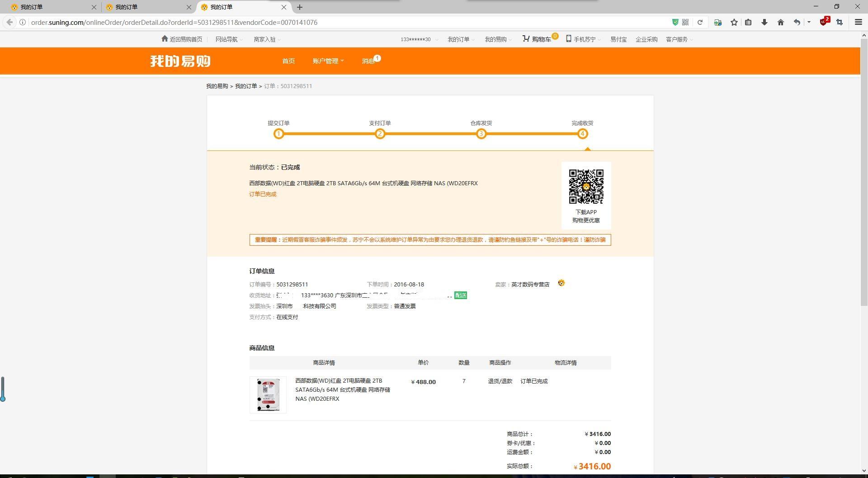Click the 重要提醒 fraud warning notice
Viewport: 868px width, 478px height.
point(430,240)
